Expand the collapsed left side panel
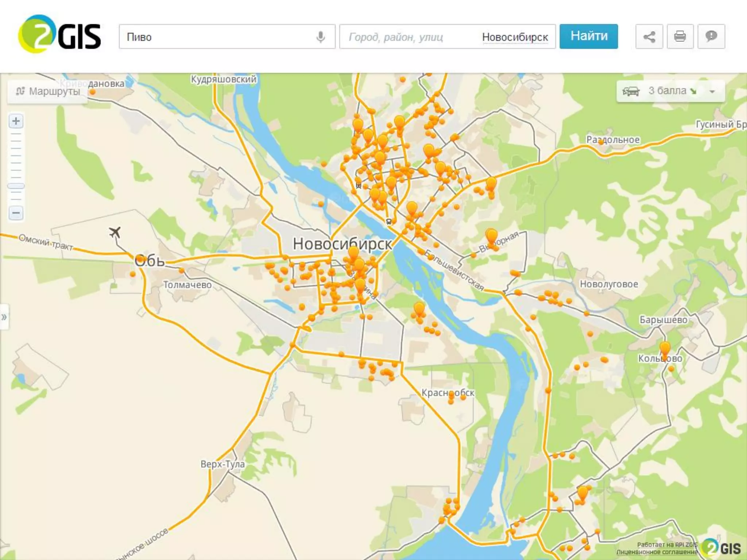The image size is (747, 560). [x=4, y=317]
